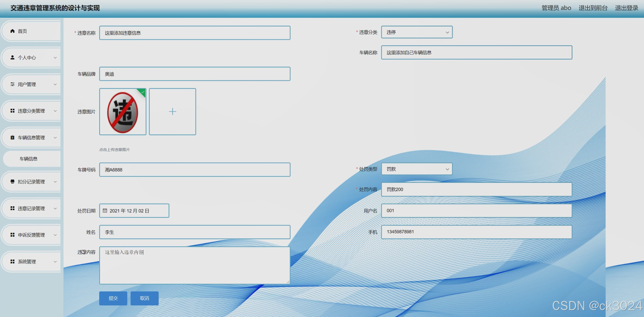Click the grid icon beside 系统管理

pos(12,261)
